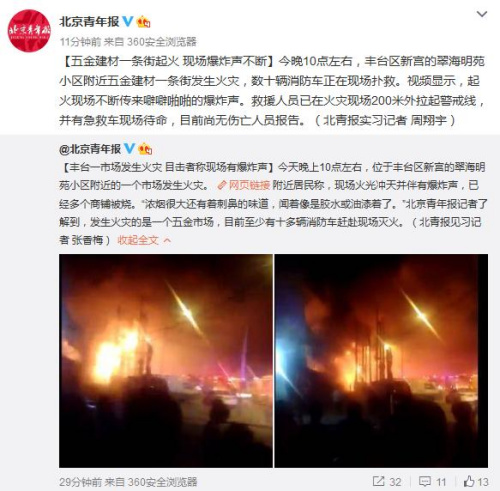Click the verified V badge in the reposted block

click(129, 148)
